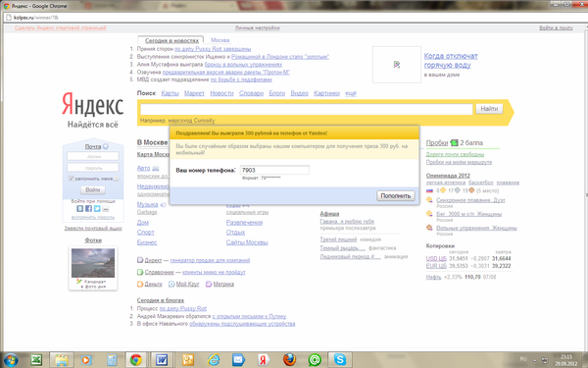Open the Карты search tab
Screen dimensions: 588x368
(x=170, y=93)
